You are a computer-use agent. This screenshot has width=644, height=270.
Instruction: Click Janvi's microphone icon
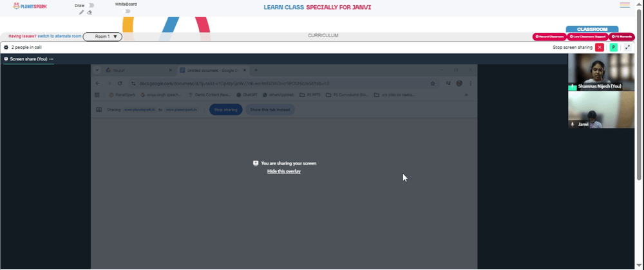pyautogui.click(x=573, y=124)
